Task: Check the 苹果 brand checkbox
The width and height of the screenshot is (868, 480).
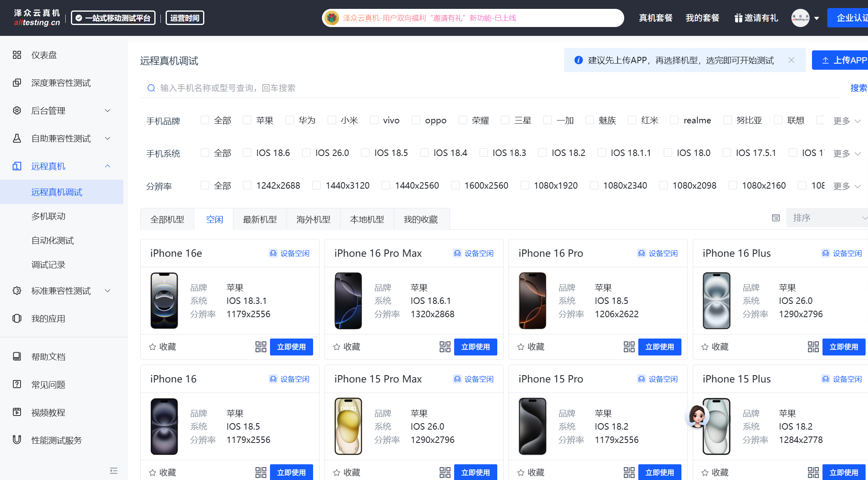Action: 247,120
